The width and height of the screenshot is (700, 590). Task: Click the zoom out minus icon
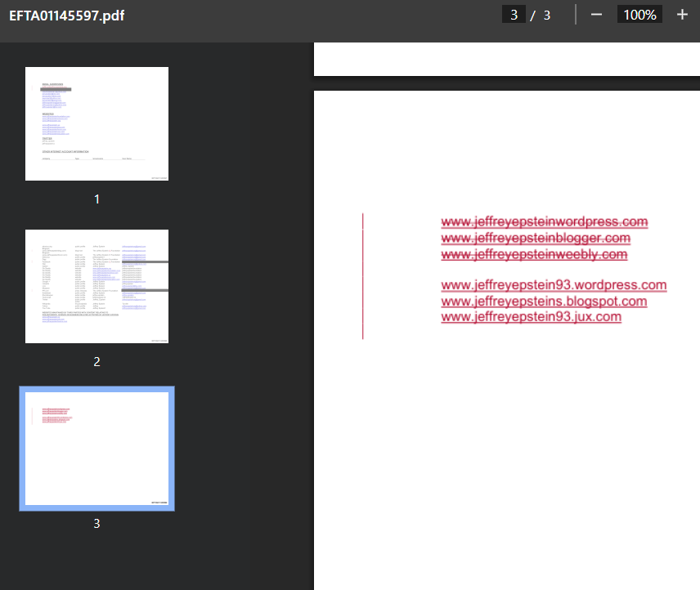coord(596,15)
